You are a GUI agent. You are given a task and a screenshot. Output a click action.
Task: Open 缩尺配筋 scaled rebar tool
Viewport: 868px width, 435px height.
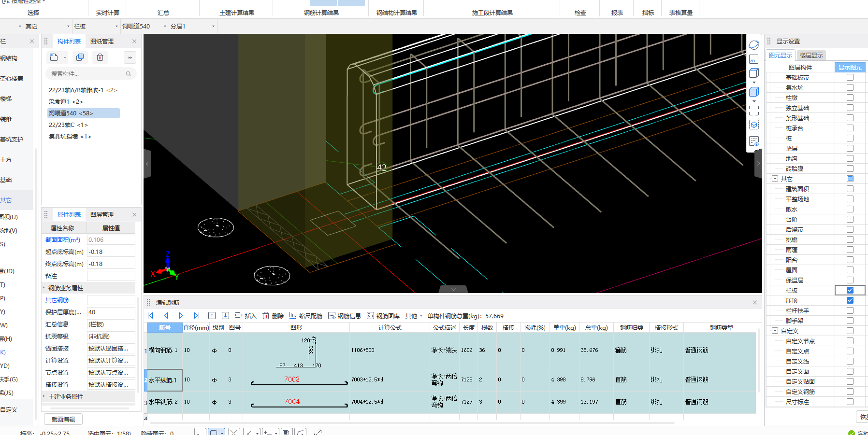(x=306, y=316)
